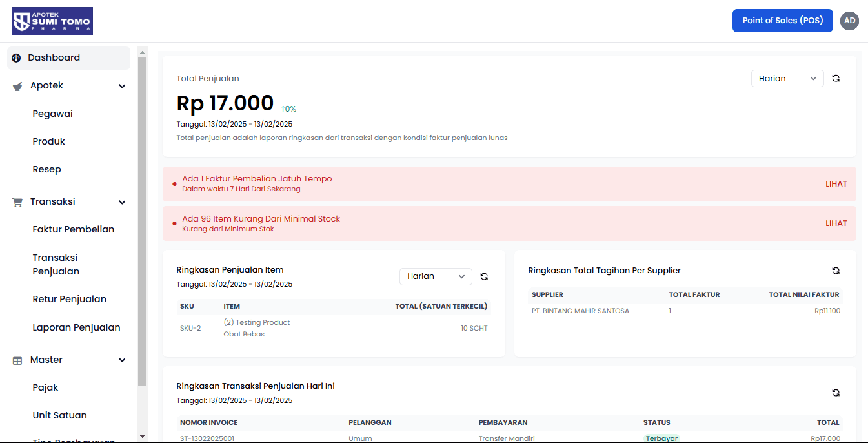Collapse the Apotek sidebar section chevron
Screen dimensions: 868x443
click(122, 86)
